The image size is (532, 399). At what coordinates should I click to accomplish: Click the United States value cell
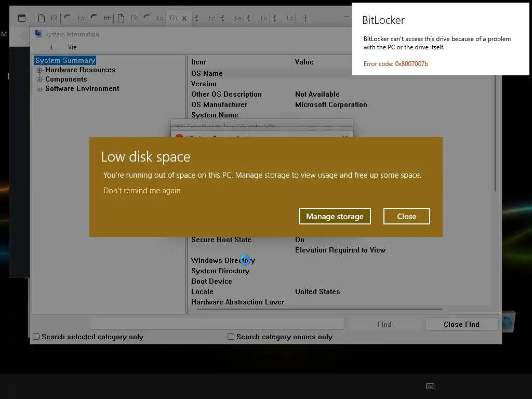pos(317,292)
